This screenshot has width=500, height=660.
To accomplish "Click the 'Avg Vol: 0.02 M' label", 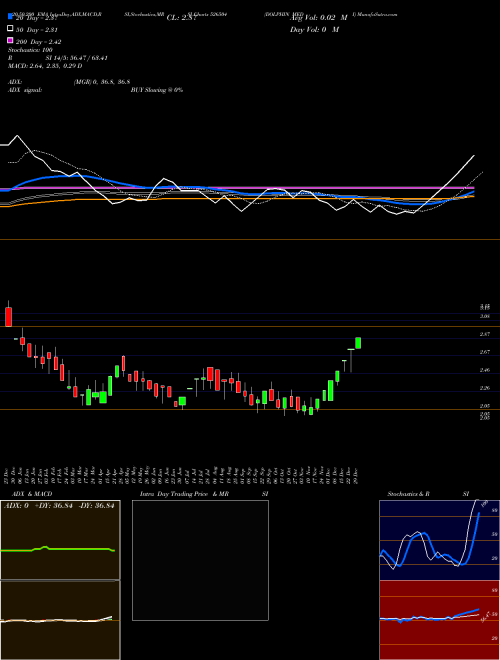I will [x=319, y=18].
